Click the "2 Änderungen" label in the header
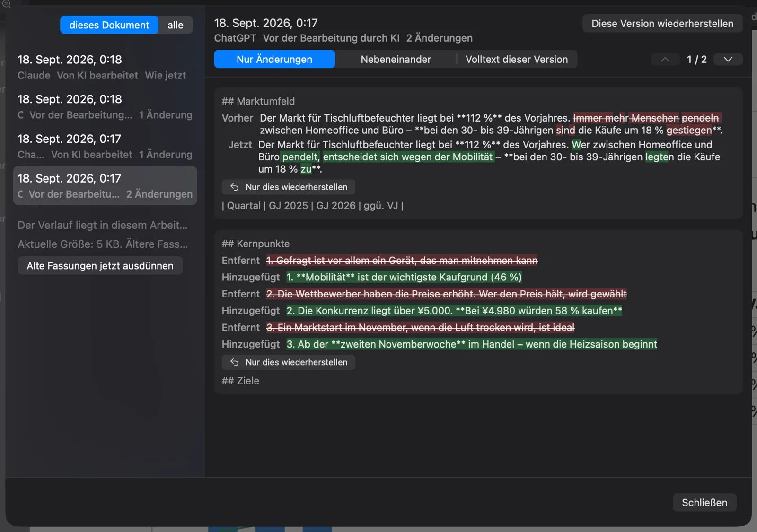Viewport: 757px width, 532px height. [440, 38]
